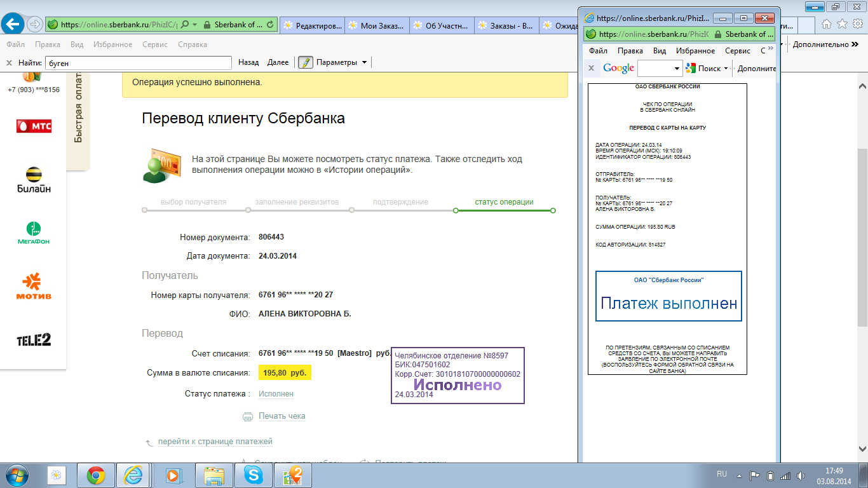
Task: Click the lock icon in popup address bar
Action: (x=717, y=34)
